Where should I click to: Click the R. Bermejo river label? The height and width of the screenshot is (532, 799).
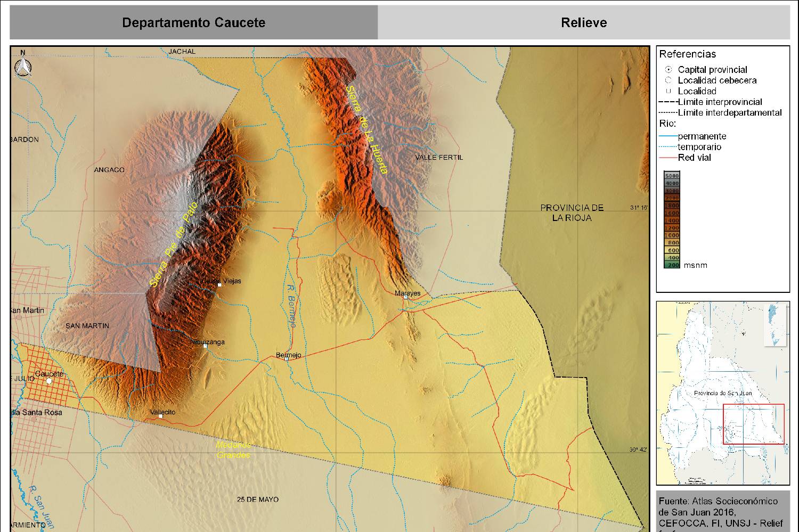(x=291, y=306)
